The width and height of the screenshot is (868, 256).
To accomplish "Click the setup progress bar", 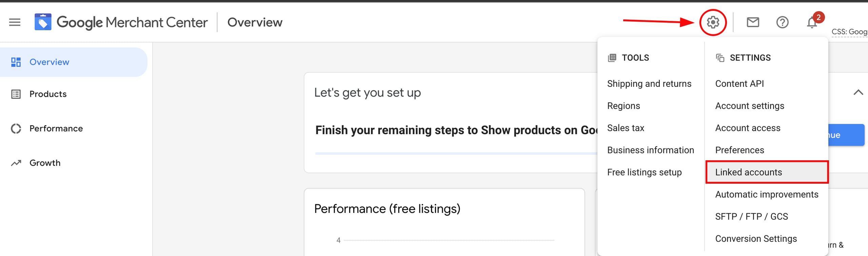I will click(x=454, y=153).
